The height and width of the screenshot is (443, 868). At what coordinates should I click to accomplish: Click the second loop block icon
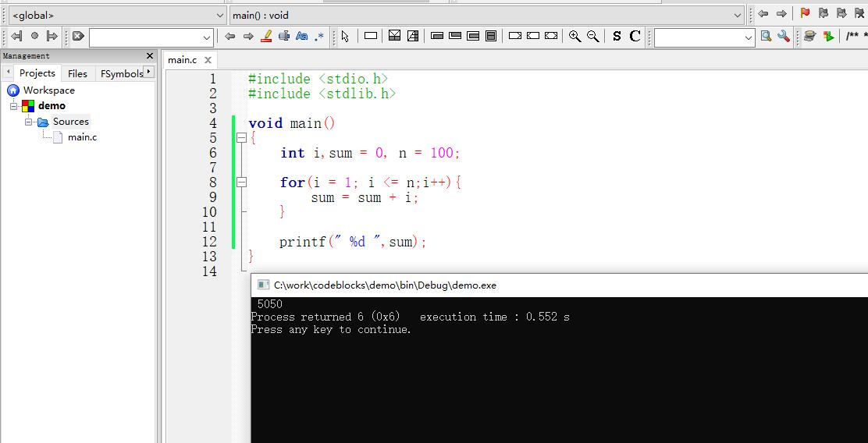[455, 37]
